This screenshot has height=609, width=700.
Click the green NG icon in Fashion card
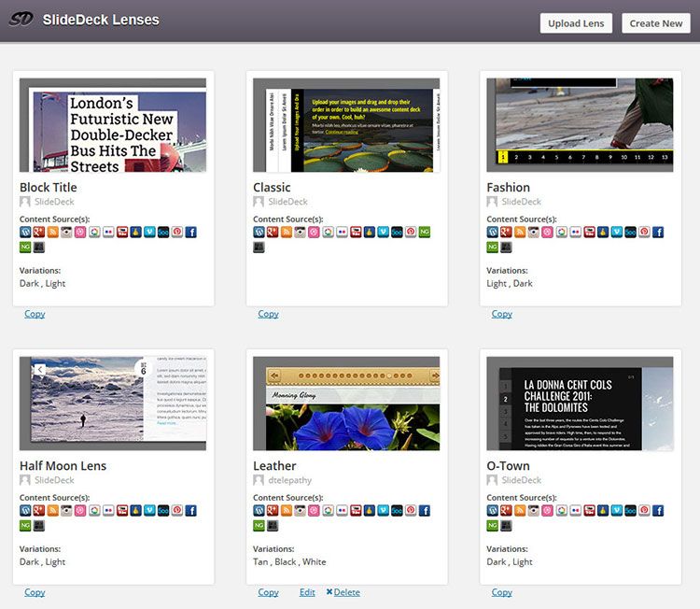(492, 248)
